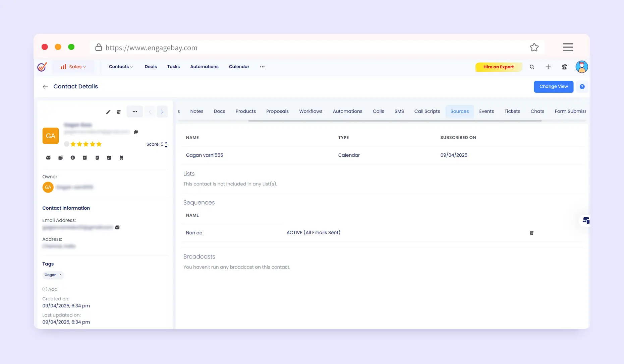624x364 pixels.
Task: Click the search magnifier icon
Action: click(x=532, y=67)
